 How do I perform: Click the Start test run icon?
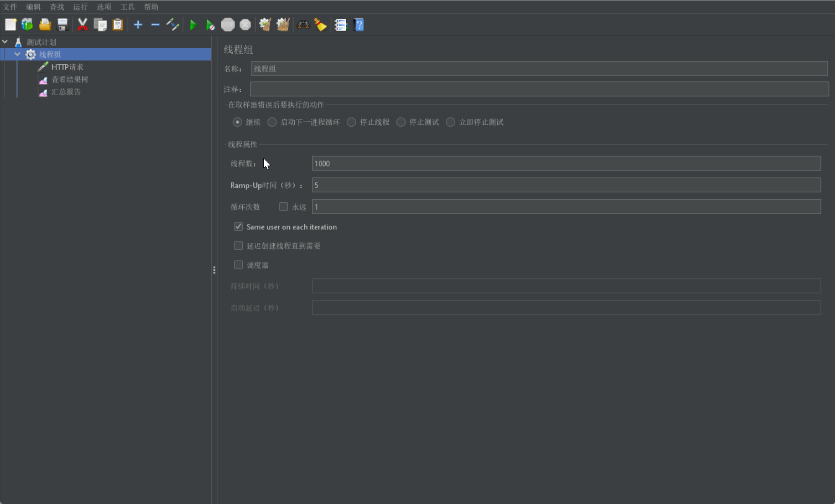[x=193, y=24]
